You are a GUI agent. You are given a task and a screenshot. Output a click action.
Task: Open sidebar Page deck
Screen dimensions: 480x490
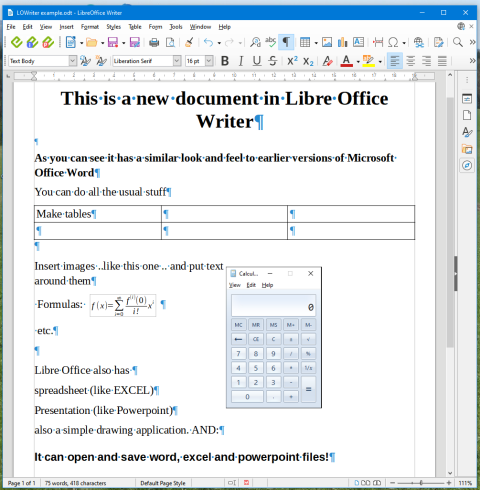[467, 115]
